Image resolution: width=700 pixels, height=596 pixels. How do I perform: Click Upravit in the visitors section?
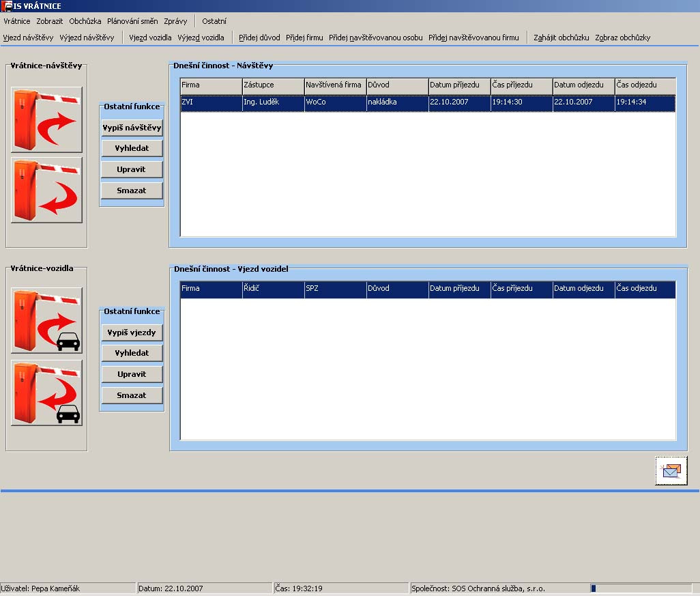(x=132, y=169)
